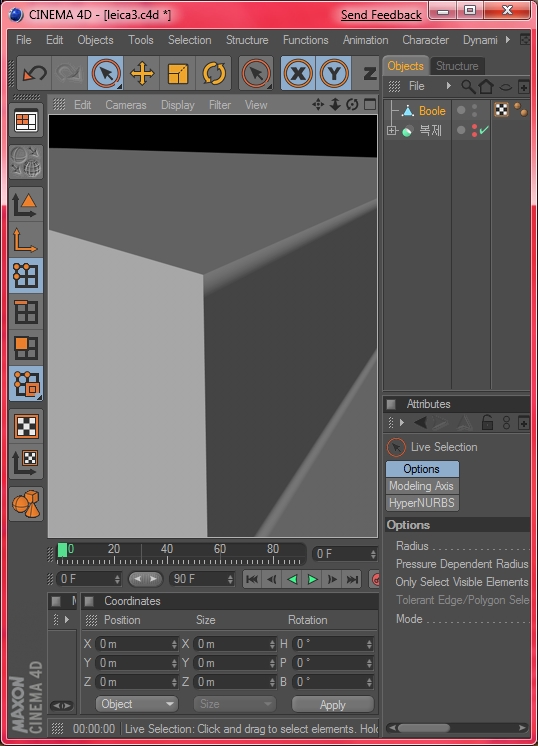Toggle Y axis lock

[333, 73]
